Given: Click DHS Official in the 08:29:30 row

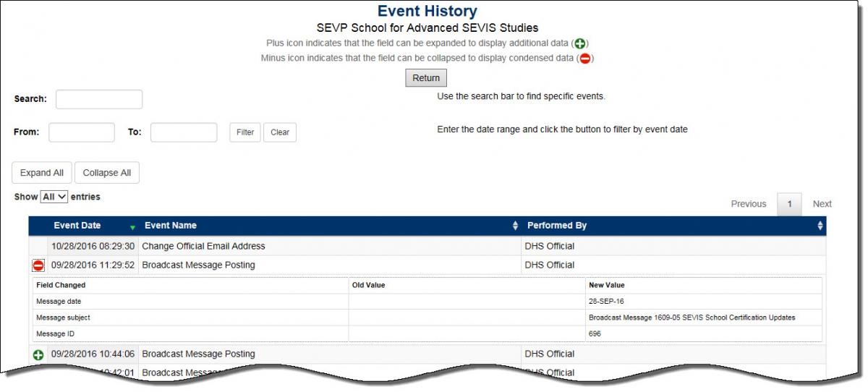Looking at the screenshot, I should (x=550, y=246).
